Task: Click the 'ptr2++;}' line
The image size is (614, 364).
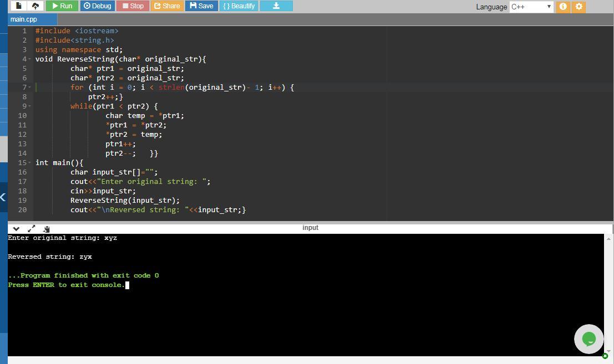Action: click(x=105, y=96)
